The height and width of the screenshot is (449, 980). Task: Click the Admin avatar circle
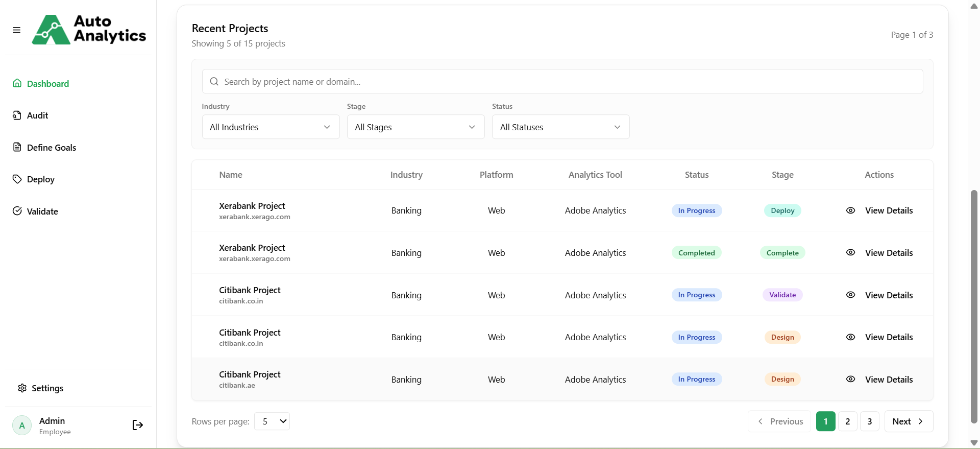(x=22, y=425)
